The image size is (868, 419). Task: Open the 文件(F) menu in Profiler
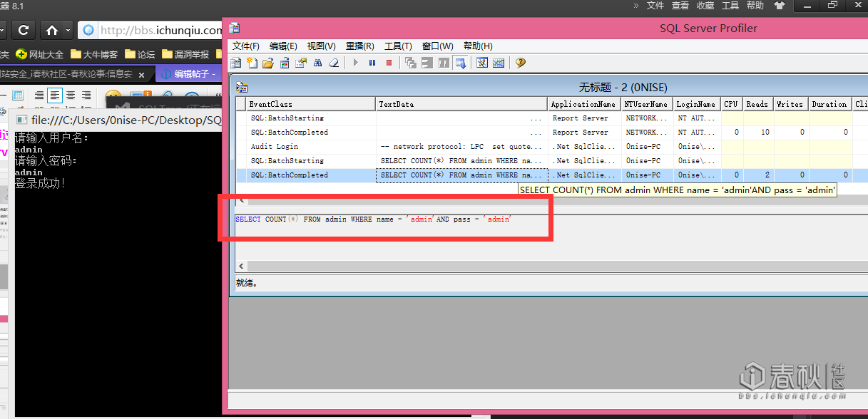(x=246, y=46)
